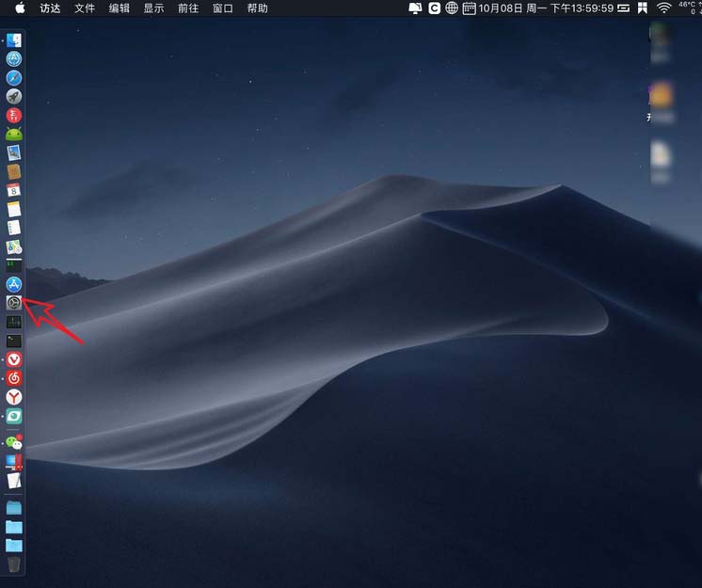Open the green Android robot app
702x588 pixels.
click(x=14, y=134)
